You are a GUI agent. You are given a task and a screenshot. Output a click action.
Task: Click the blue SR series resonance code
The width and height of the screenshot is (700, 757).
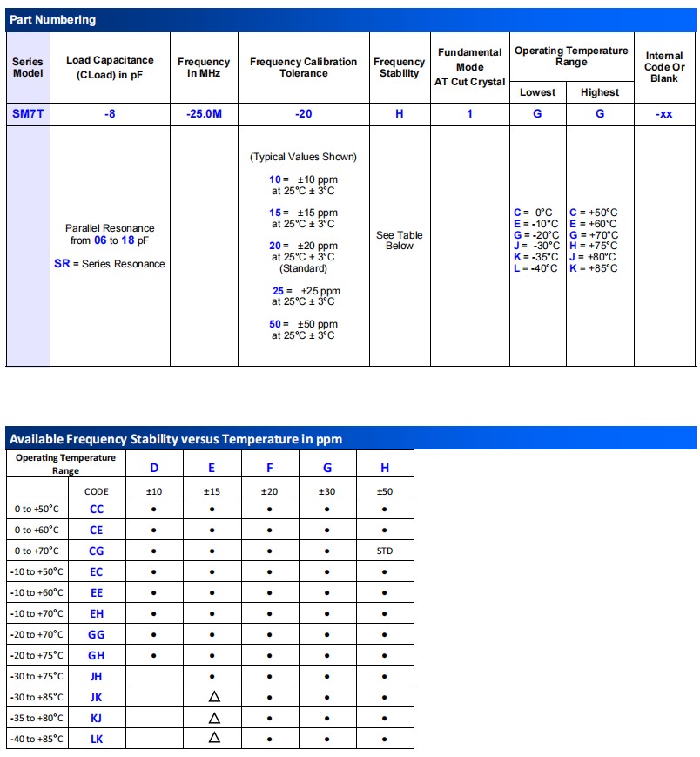(x=62, y=264)
